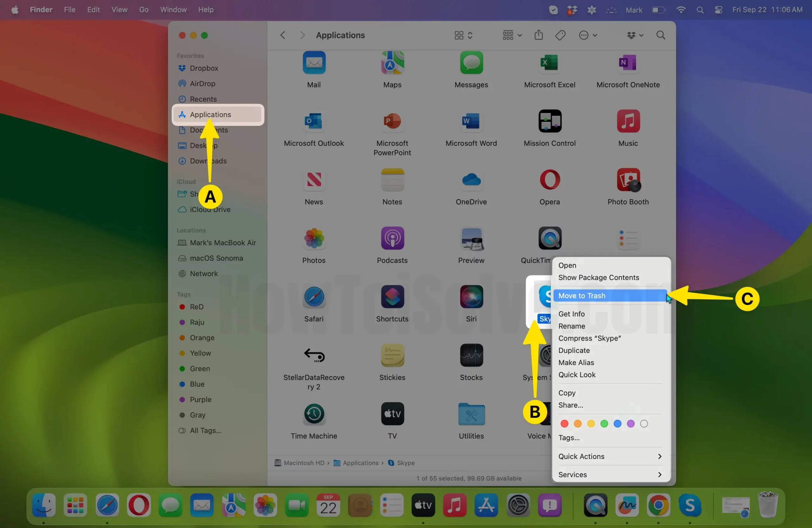This screenshot has height=528, width=812.
Task: Open Skype from the Dock
Action: click(690, 505)
